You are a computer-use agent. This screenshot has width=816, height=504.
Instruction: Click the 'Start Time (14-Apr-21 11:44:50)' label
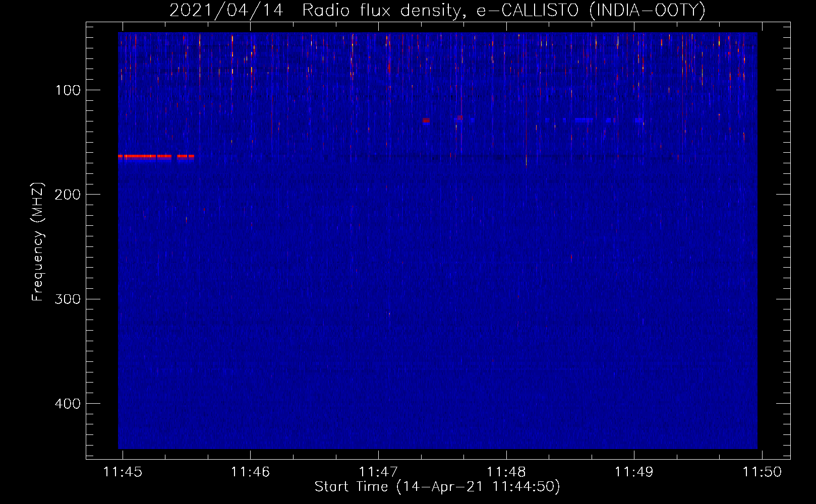437,487
